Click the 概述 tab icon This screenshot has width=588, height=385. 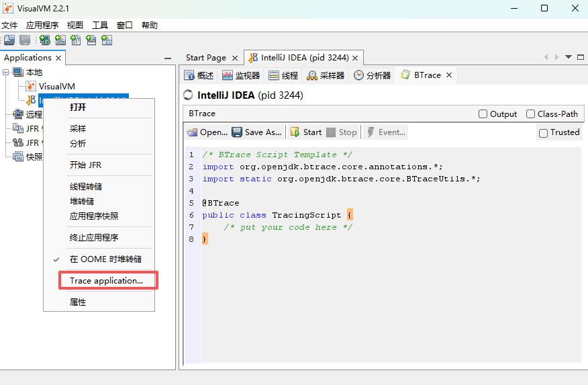pyautogui.click(x=189, y=75)
